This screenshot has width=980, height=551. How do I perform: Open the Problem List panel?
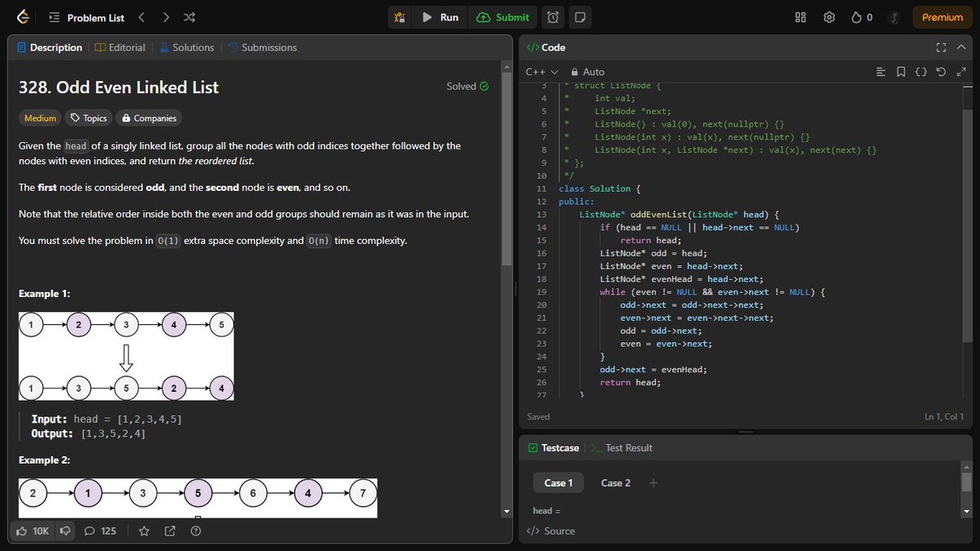(87, 17)
